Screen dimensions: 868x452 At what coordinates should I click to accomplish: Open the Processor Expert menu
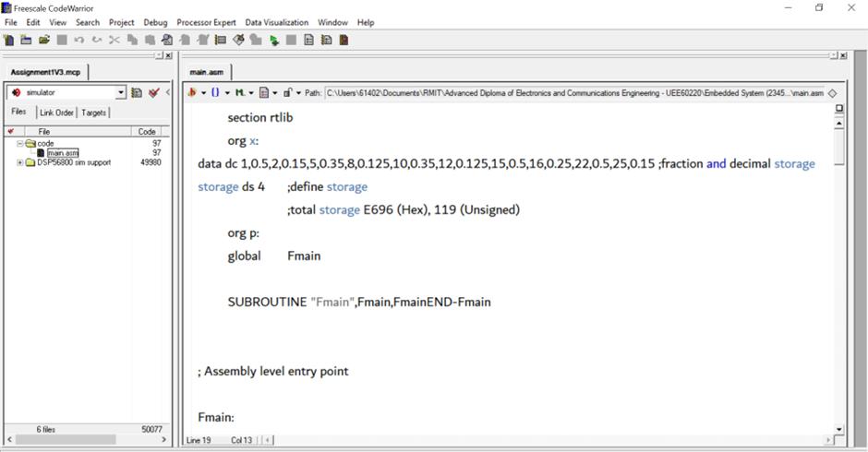coord(206,23)
